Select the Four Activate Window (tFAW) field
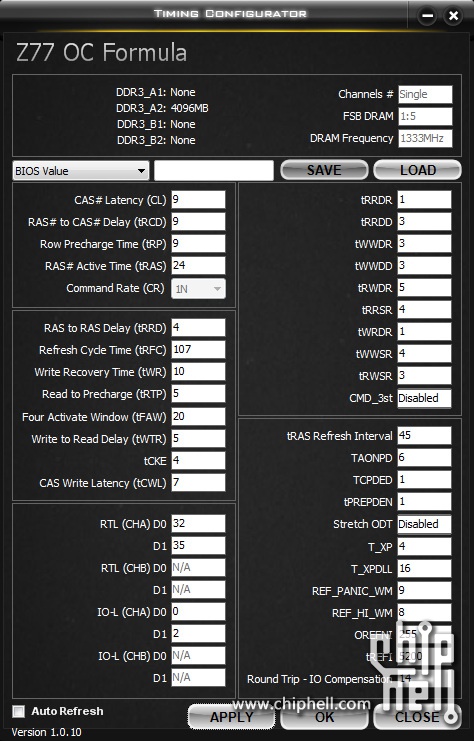474x741 pixels. click(x=198, y=416)
